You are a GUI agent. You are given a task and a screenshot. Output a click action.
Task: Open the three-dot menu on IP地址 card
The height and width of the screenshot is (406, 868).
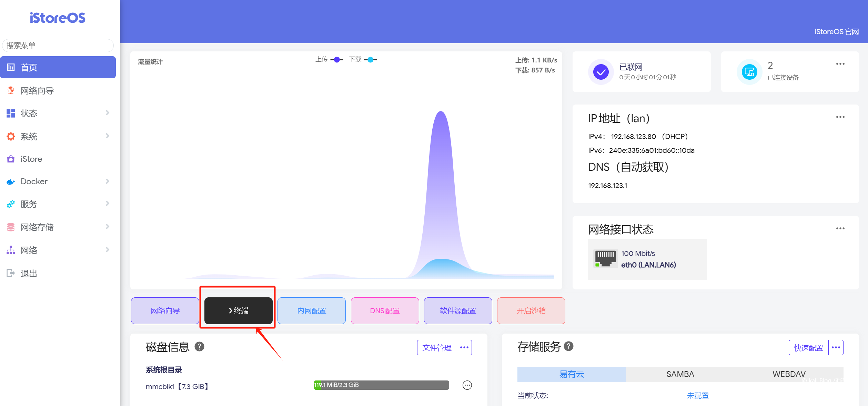(840, 117)
